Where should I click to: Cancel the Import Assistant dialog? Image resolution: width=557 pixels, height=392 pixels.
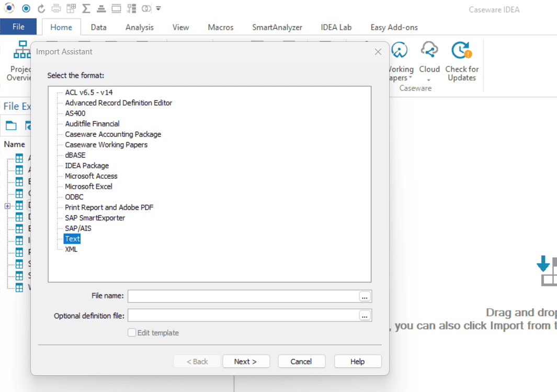(x=301, y=362)
